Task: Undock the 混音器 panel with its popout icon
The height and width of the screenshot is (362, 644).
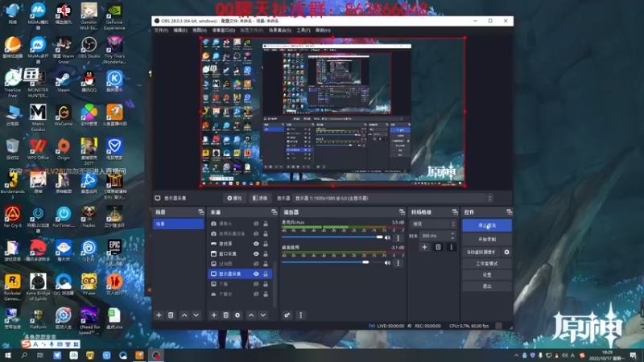Action: [402, 212]
